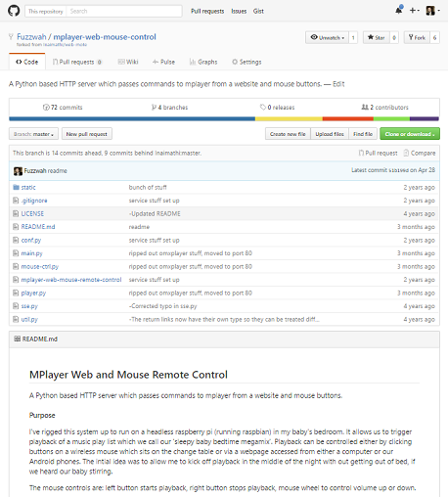The width and height of the screenshot is (448, 497).
Task: Open the Settings tab
Action: (246, 62)
